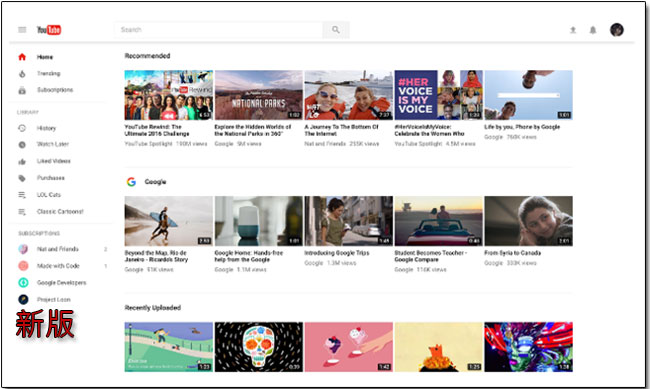The height and width of the screenshot is (389, 650).
Task: Open Watch Later from the library
Action: click(x=53, y=144)
